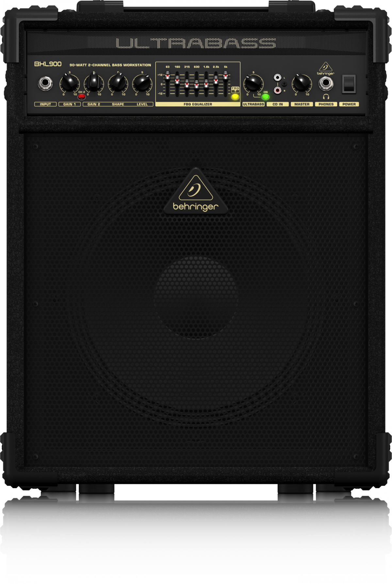The width and height of the screenshot is (392, 584).
Task: Click the 5k equalizer slider
Action: click(x=225, y=76)
